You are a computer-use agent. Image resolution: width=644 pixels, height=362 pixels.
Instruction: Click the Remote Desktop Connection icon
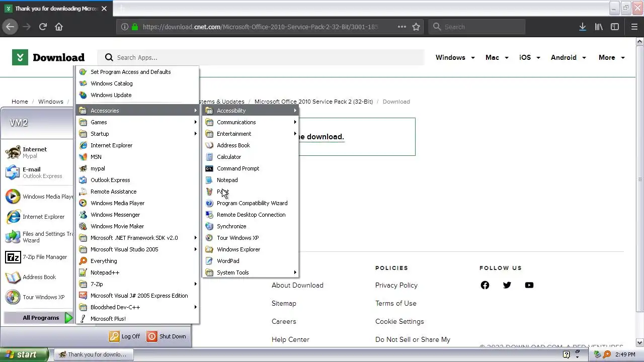[x=209, y=215]
